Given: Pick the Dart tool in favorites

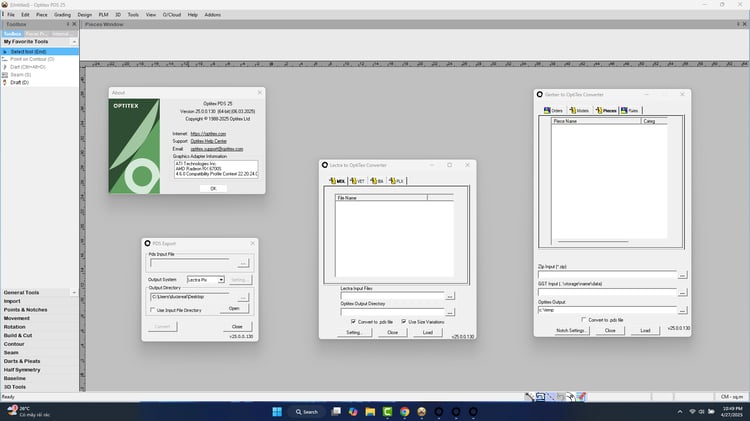Looking at the screenshot, I should pyautogui.click(x=40, y=67).
